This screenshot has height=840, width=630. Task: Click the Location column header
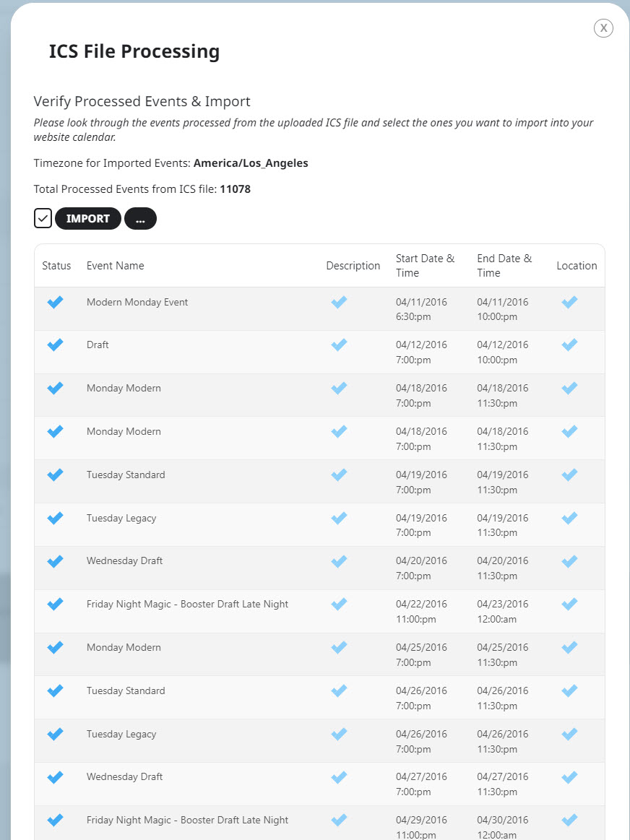pos(577,266)
